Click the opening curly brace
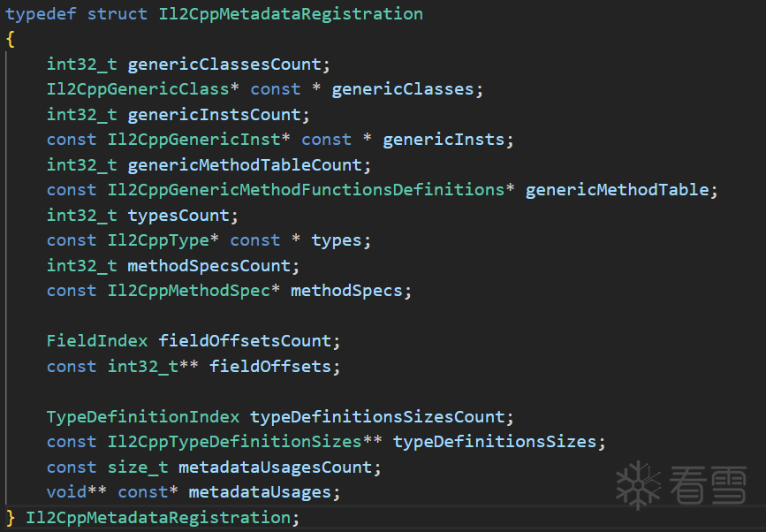This screenshot has width=766, height=532. tap(11, 39)
